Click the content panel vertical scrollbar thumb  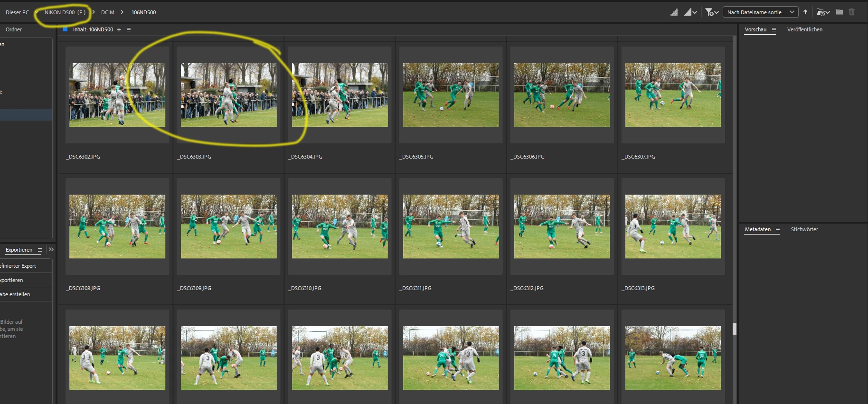[735, 329]
